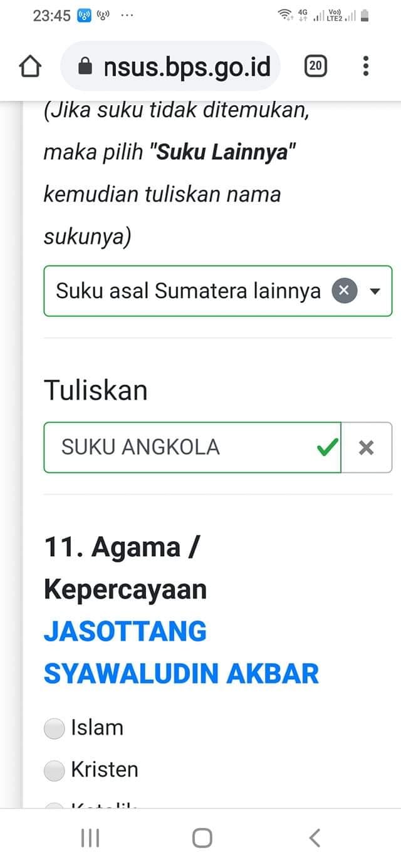Select the Islam radio option
401x868 pixels.
point(55,728)
